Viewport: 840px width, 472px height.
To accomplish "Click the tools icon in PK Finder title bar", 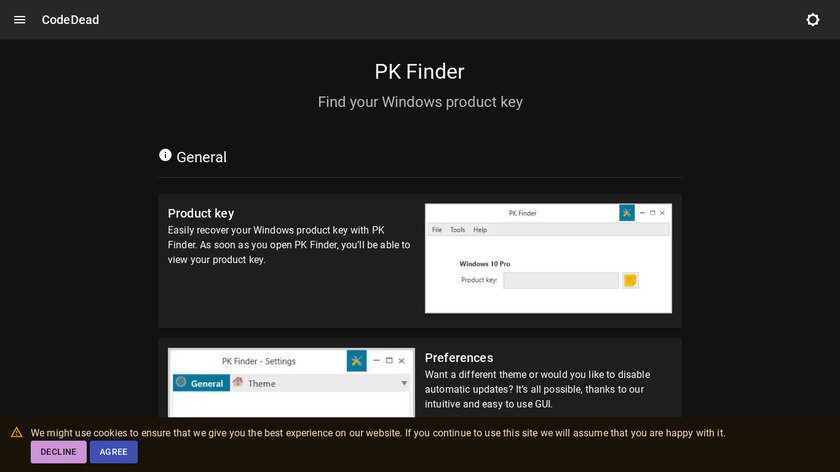I will point(627,213).
